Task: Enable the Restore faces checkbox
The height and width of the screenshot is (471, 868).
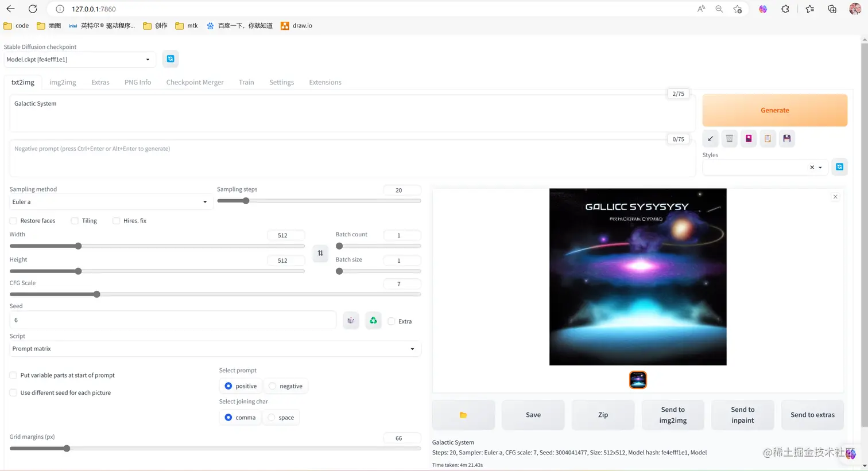Action: coord(13,221)
